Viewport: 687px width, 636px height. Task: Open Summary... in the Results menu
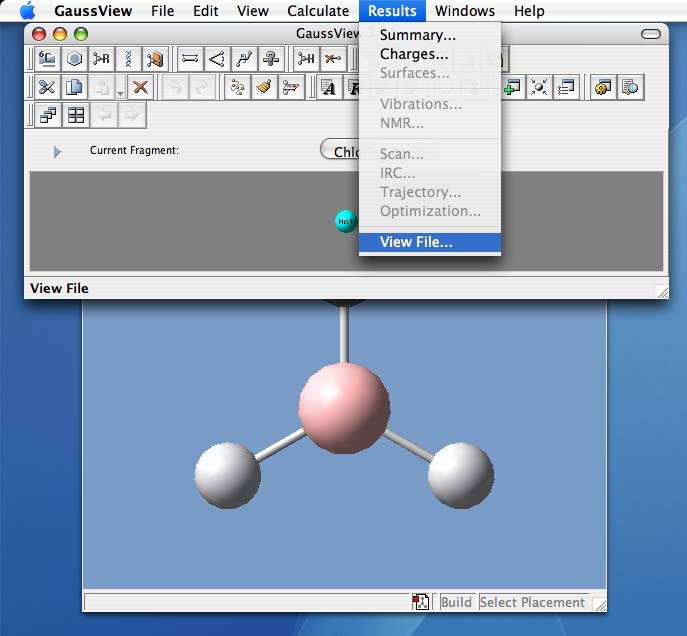417,35
